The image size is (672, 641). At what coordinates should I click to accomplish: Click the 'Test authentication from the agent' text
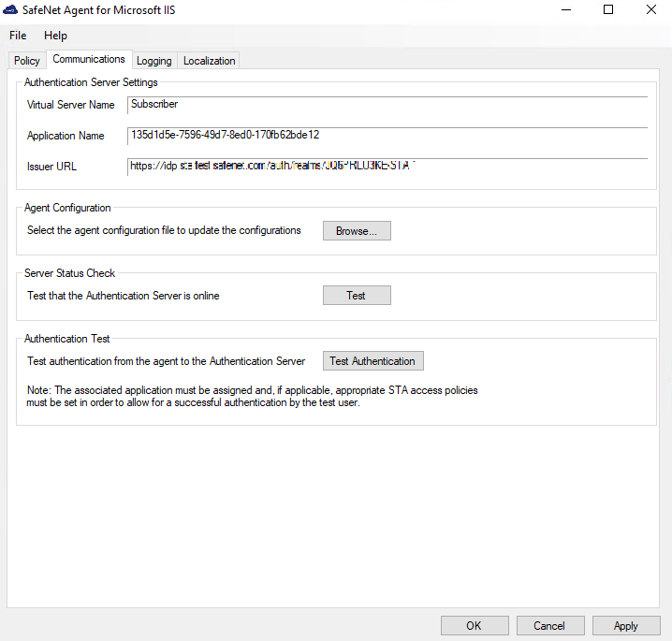167,361
